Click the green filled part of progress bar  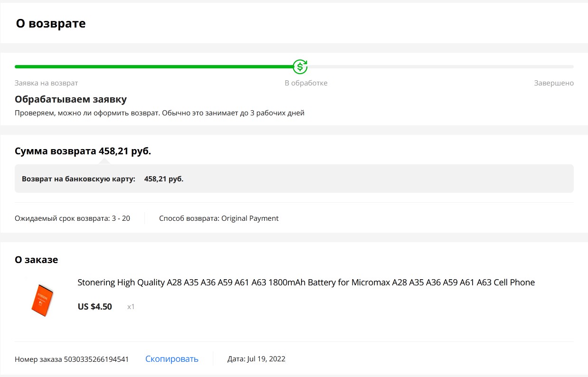[152, 67]
